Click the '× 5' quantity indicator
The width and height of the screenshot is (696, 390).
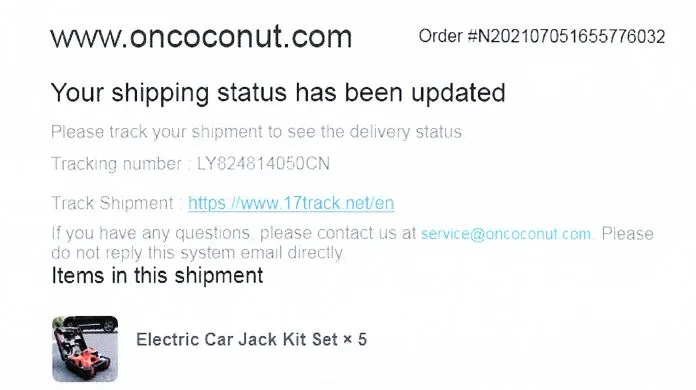pos(355,339)
